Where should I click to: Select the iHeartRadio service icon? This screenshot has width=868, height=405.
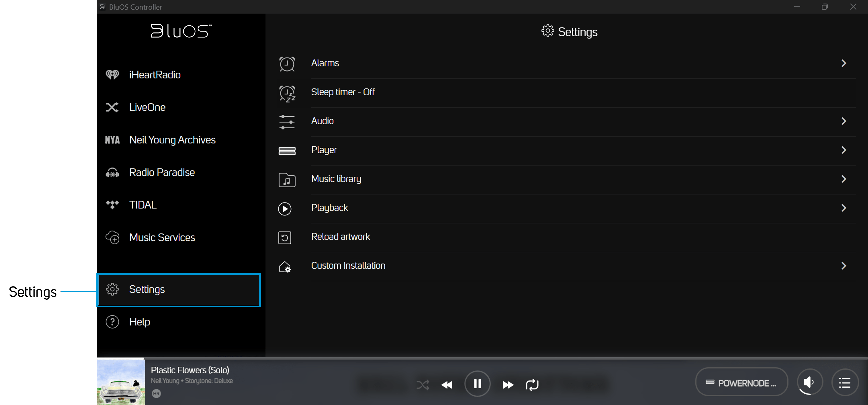(x=113, y=75)
